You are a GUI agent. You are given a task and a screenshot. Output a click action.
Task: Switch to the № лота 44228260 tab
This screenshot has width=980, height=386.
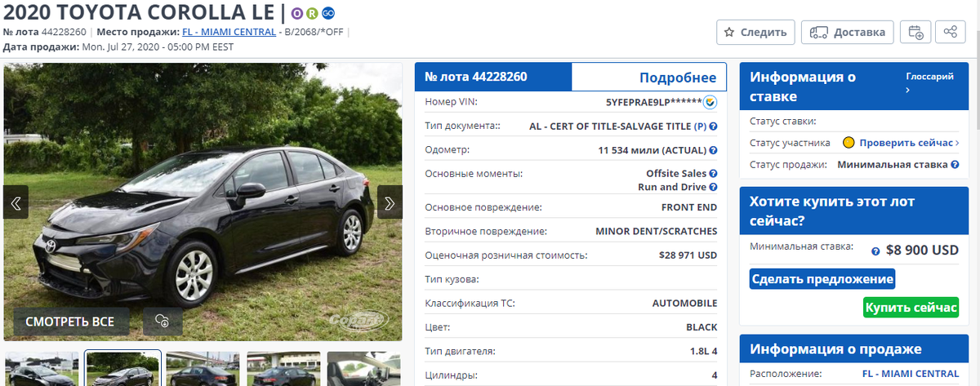(x=493, y=77)
